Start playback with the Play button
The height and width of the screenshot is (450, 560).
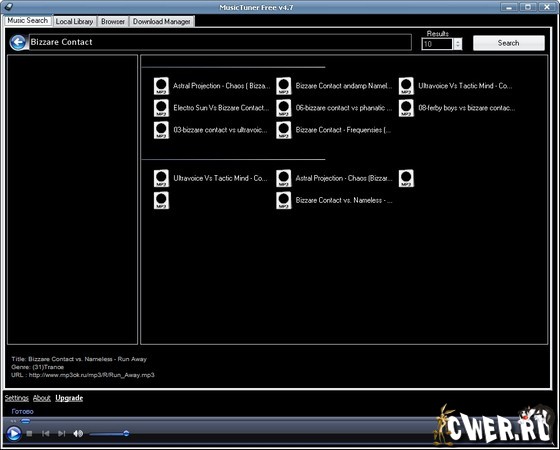click(14, 434)
